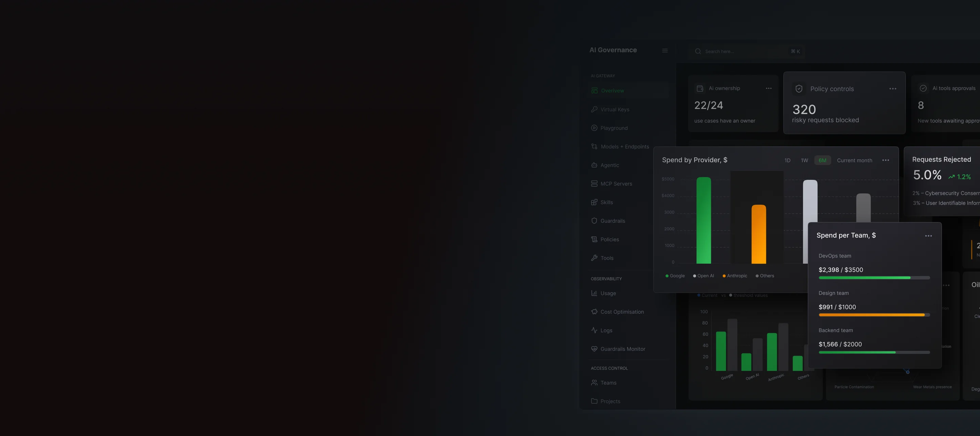The width and height of the screenshot is (980, 436).
Task: Toggle the Anthropic legend entry
Action: click(x=735, y=276)
